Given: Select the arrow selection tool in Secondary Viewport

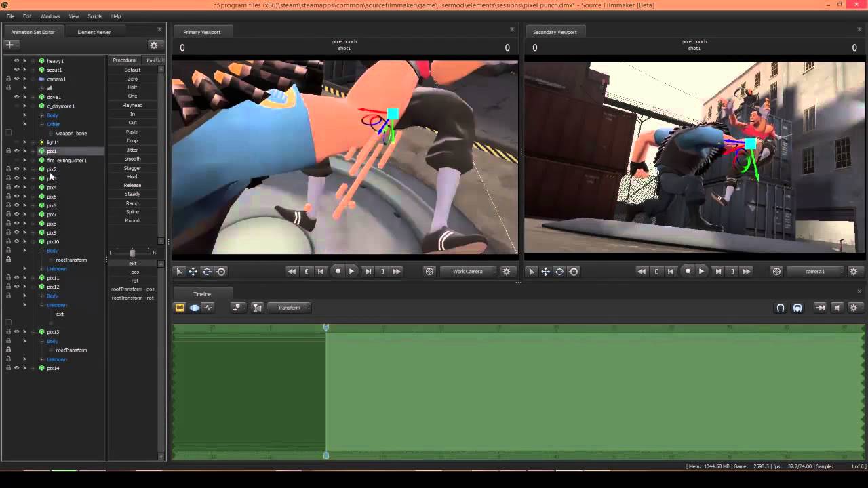Looking at the screenshot, I should coord(532,272).
